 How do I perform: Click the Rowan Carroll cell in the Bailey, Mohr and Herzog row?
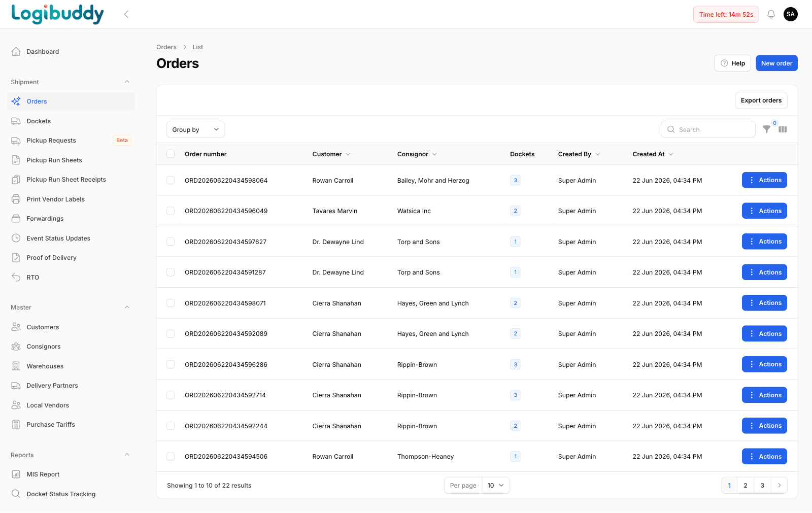coord(333,181)
